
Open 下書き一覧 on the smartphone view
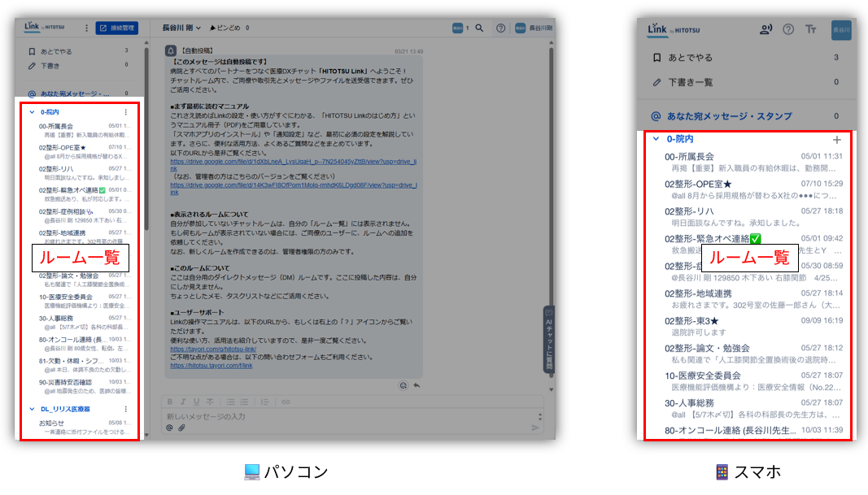[690, 82]
